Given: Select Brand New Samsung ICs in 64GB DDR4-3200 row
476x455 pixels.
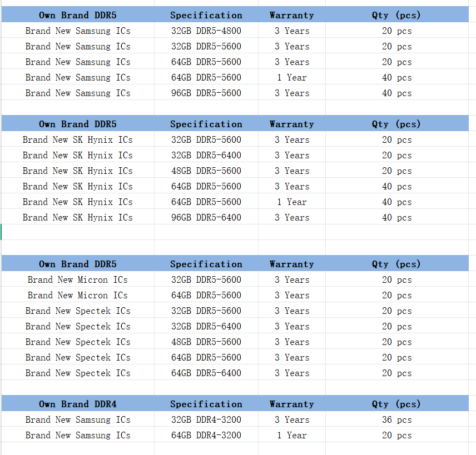Looking at the screenshot, I should pyautogui.click(x=78, y=435).
